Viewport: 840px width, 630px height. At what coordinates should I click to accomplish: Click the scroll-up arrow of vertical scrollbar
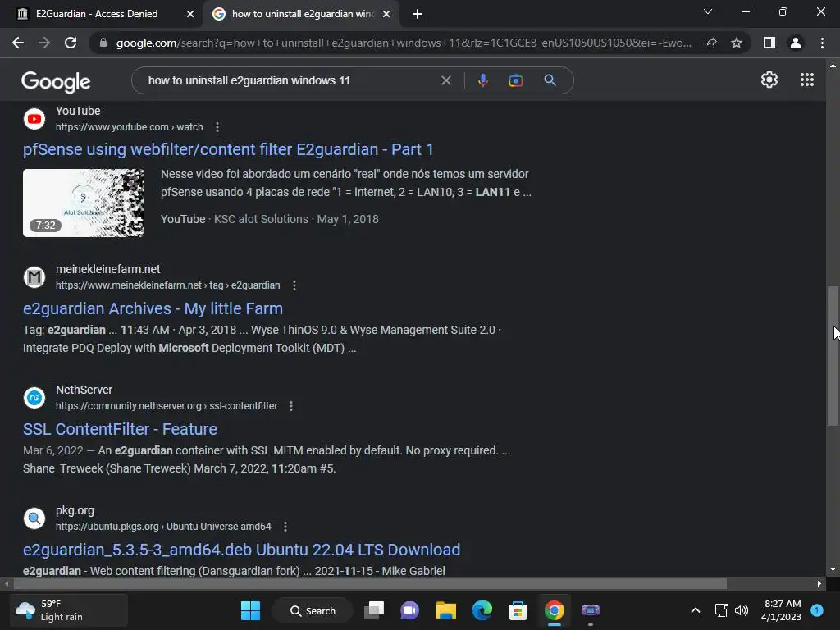[833, 66]
